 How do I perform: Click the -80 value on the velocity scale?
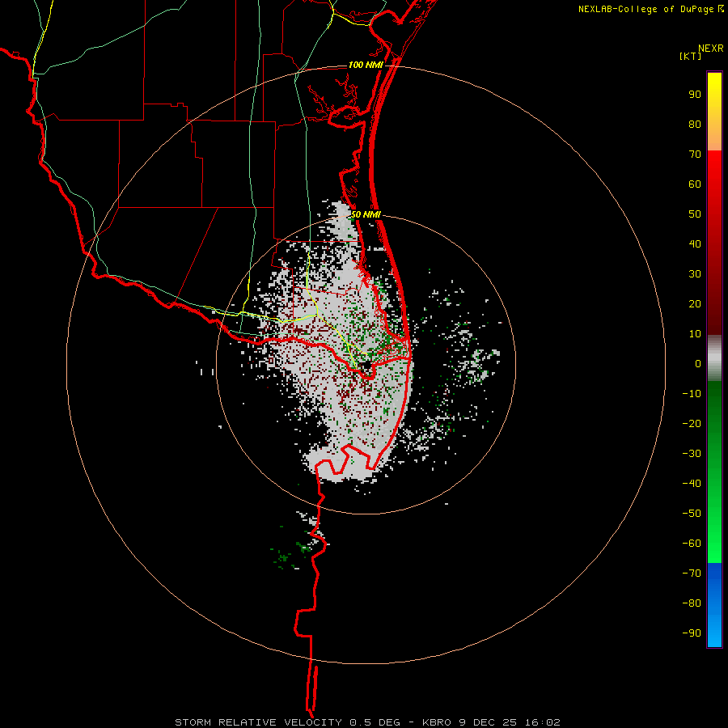pos(692,603)
